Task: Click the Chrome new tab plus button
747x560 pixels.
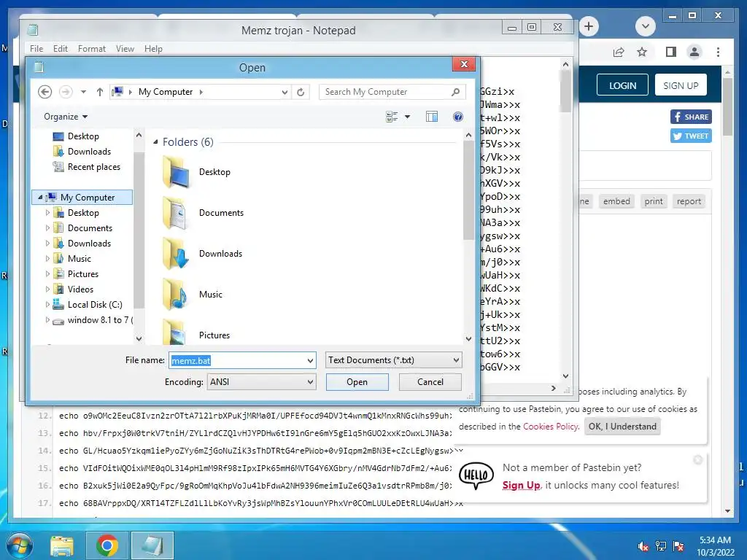Action: point(589,26)
